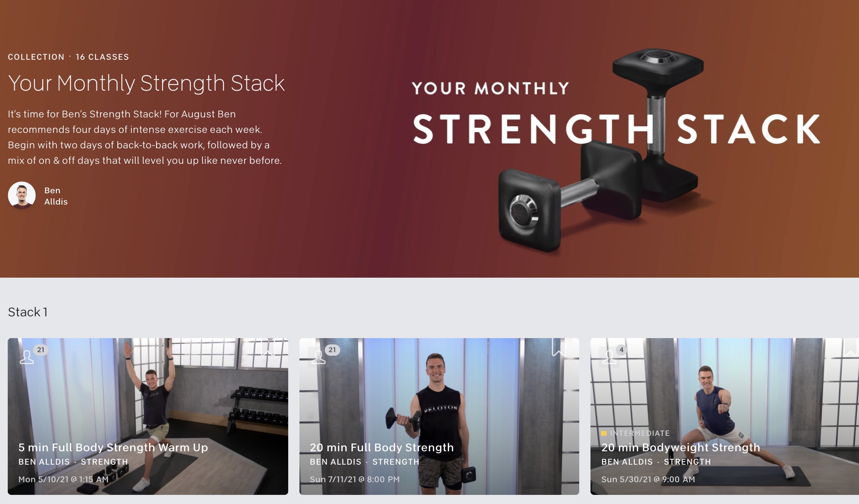Bookmark the 5 min Full Body Strength Warm Up class

(x=268, y=347)
